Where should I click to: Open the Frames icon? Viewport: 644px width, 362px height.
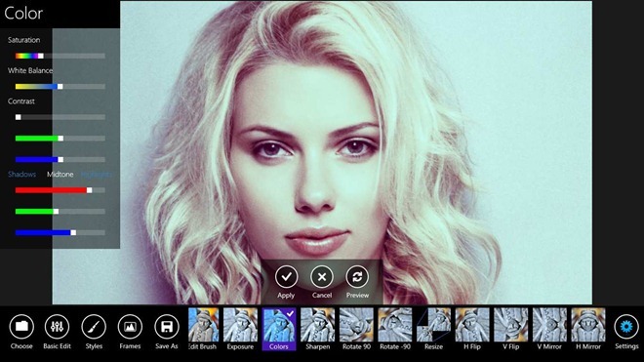coord(130,327)
